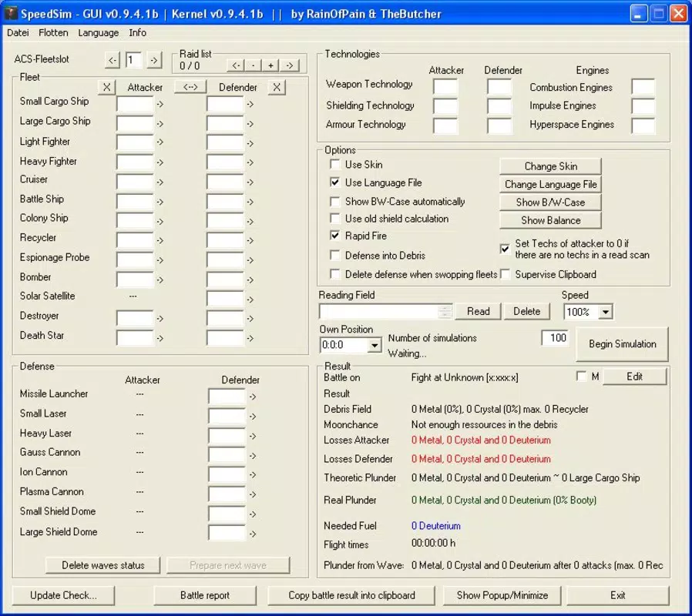Viewport: 692px width, 616px height.
Task: Open the Speed percentage dropdown
Action: coord(606,312)
